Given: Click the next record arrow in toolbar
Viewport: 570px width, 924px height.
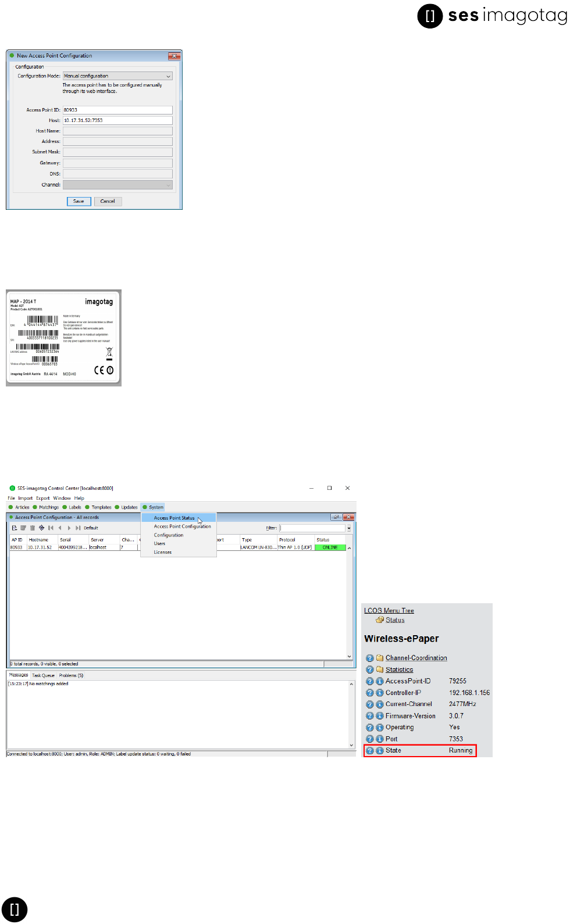Looking at the screenshot, I should tap(69, 528).
